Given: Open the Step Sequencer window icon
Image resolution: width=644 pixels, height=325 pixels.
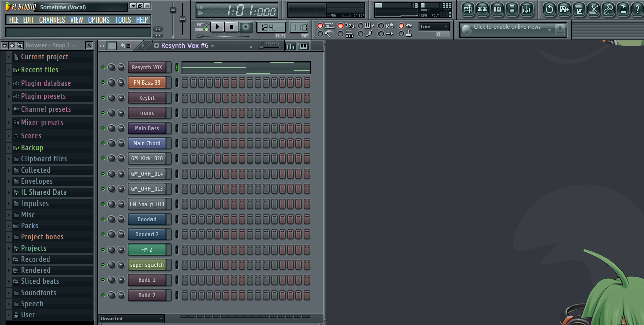Looking at the screenshot, I should 482,9.
